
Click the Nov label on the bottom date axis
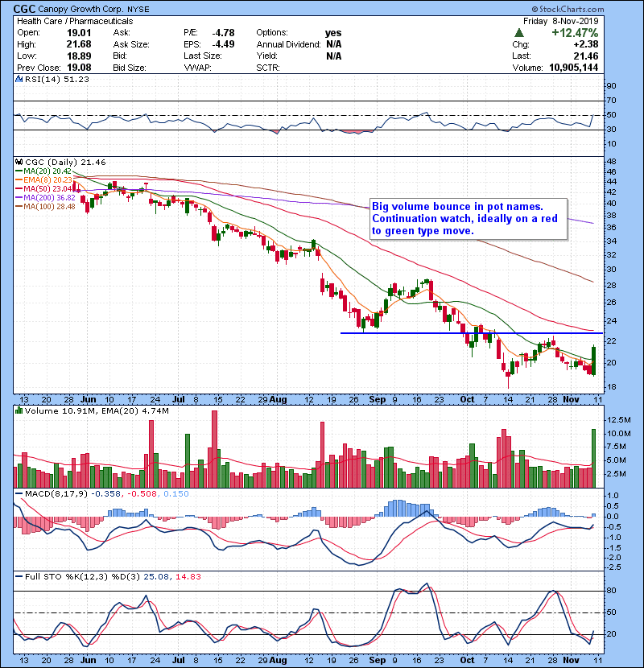coord(571,660)
